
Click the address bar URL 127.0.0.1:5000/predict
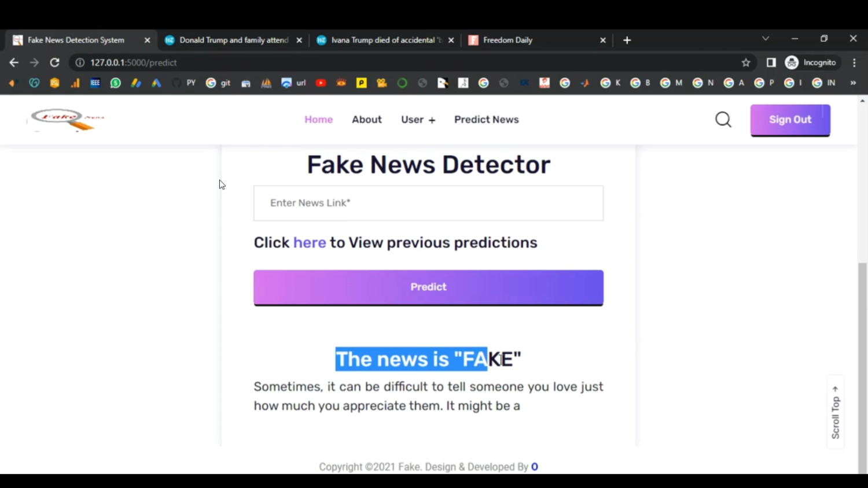pos(134,62)
